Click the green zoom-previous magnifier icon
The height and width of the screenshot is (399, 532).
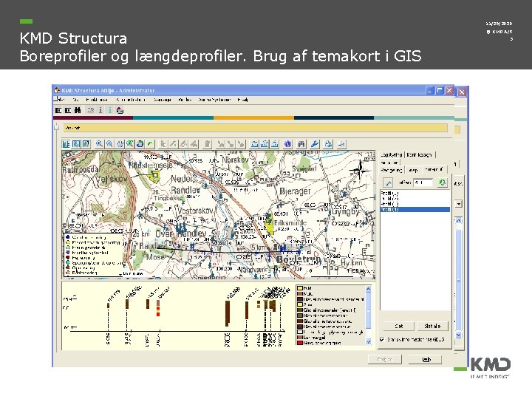130,144
